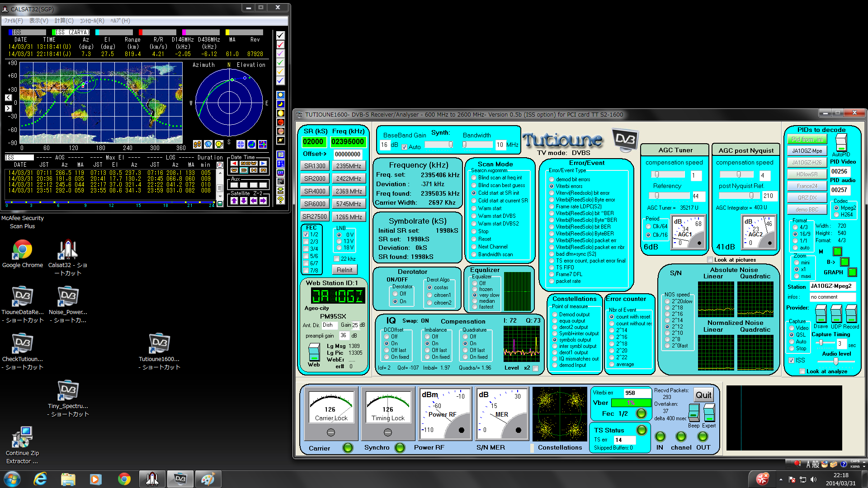868x488 pixels.
Task: Click the Saturn planet icon in CALSAT32
Action: (x=281, y=141)
